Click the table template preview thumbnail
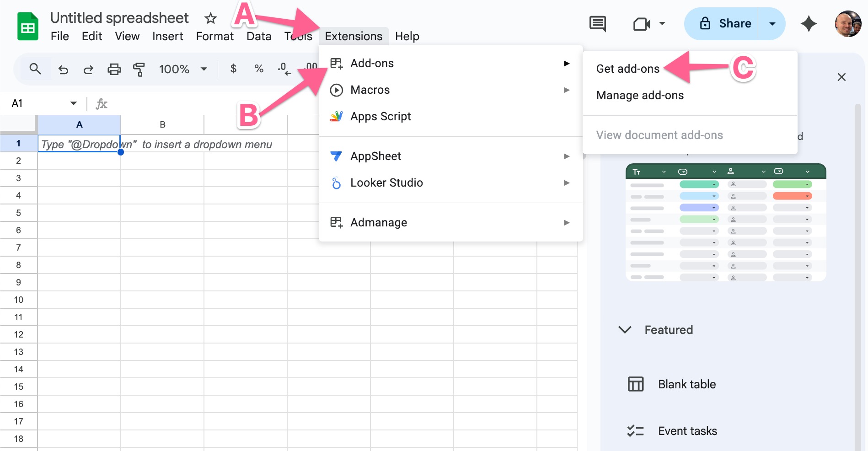 (x=726, y=222)
